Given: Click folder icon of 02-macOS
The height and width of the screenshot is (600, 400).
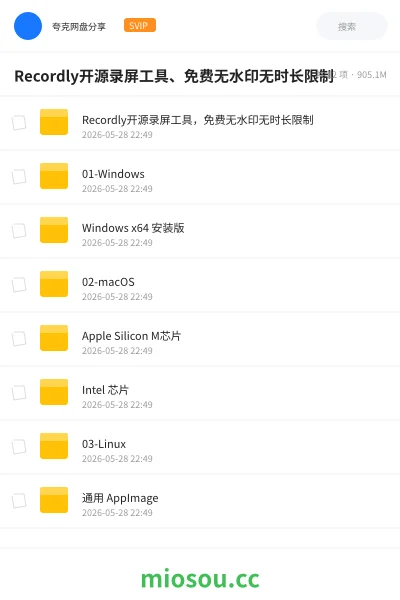Looking at the screenshot, I should coord(54,284).
